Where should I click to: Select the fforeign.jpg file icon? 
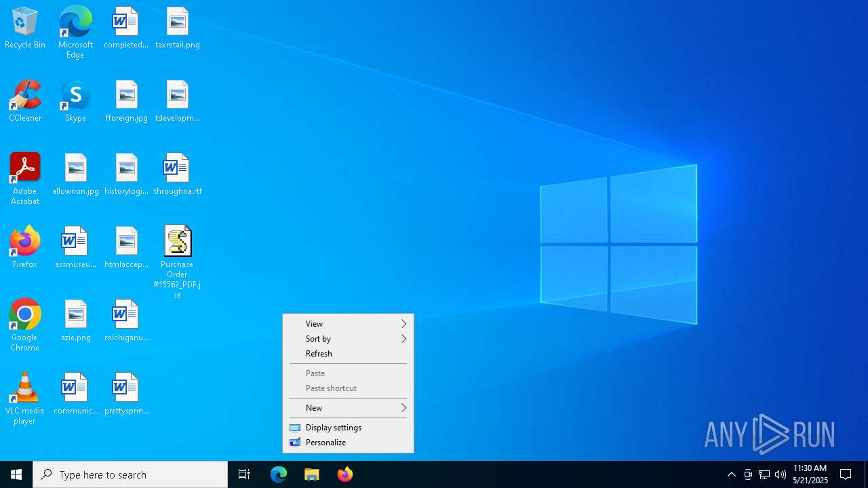click(126, 101)
